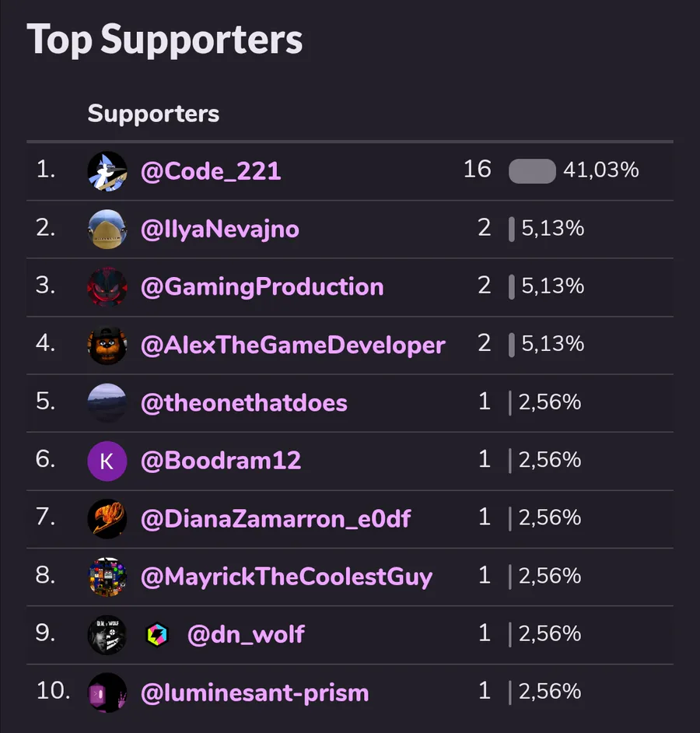Select theonethatdoes landscape avatar
The image size is (700, 733).
click(x=107, y=402)
